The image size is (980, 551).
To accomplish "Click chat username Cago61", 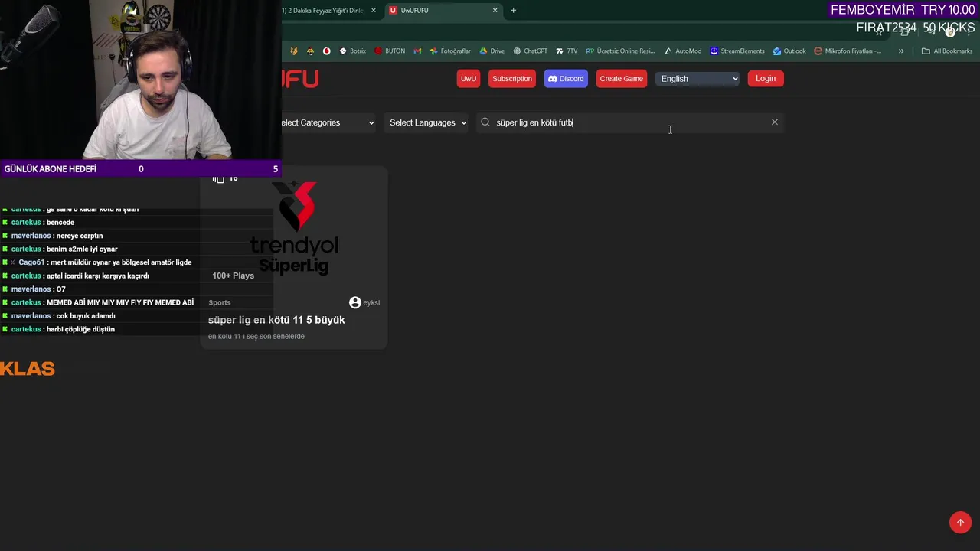I will [x=32, y=262].
